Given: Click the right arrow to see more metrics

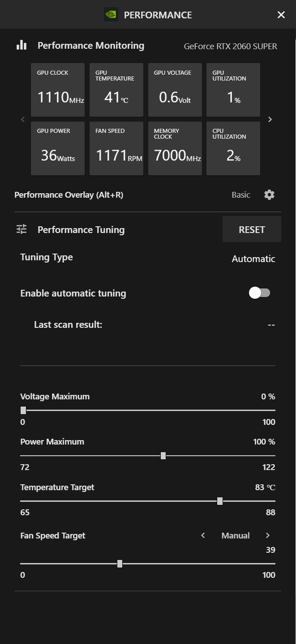Looking at the screenshot, I should (x=270, y=119).
